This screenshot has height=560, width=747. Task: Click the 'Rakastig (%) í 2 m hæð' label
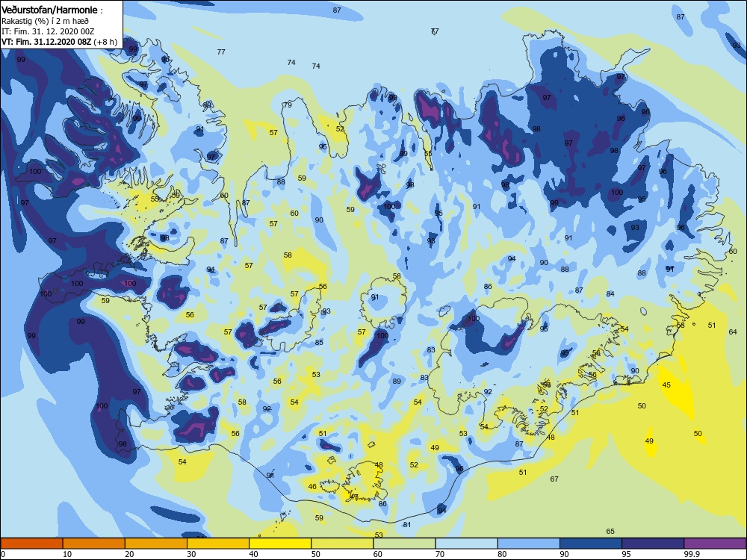[x=45, y=21]
